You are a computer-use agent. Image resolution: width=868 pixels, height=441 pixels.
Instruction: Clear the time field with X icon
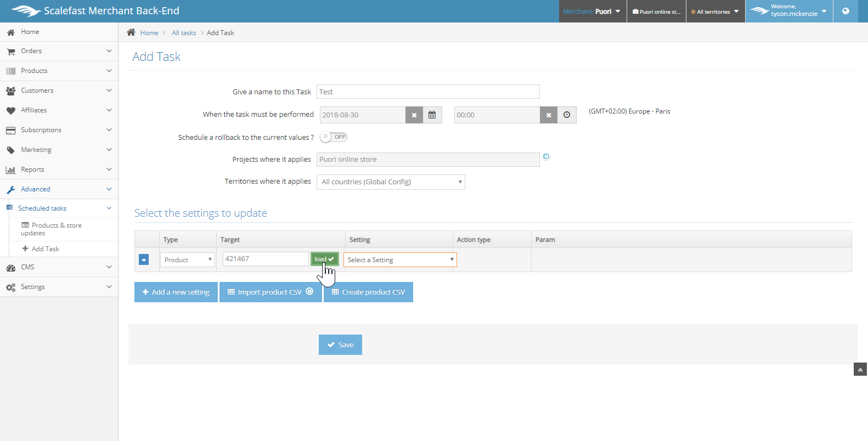549,115
